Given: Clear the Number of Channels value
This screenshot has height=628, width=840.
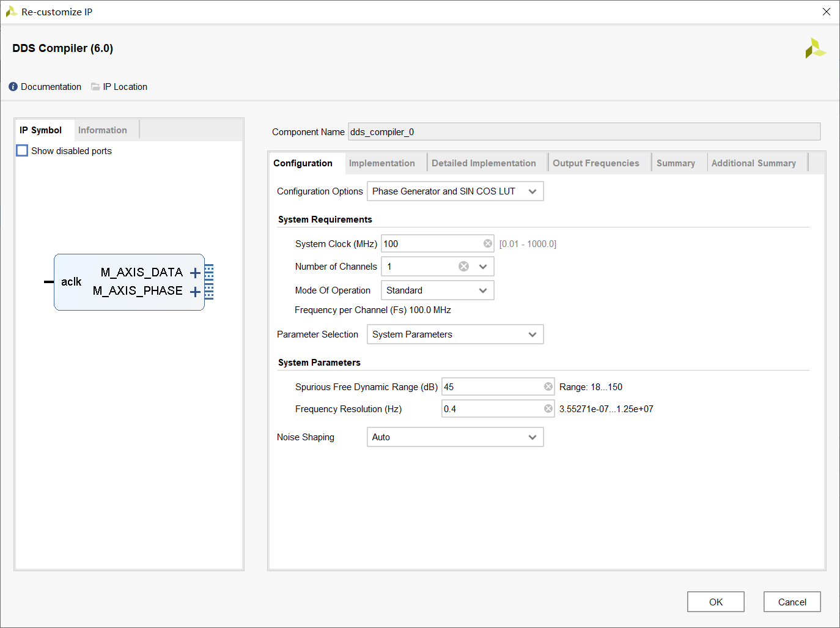Looking at the screenshot, I should coord(463,267).
